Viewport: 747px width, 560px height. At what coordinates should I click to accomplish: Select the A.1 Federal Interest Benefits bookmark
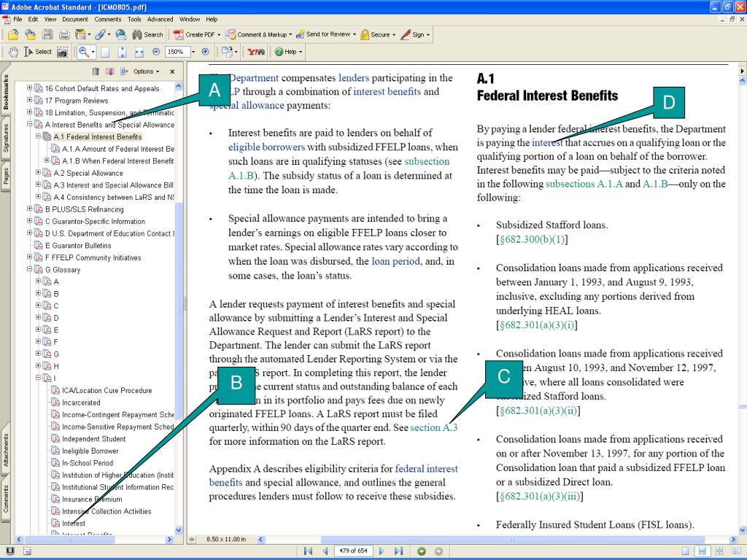(98, 136)
